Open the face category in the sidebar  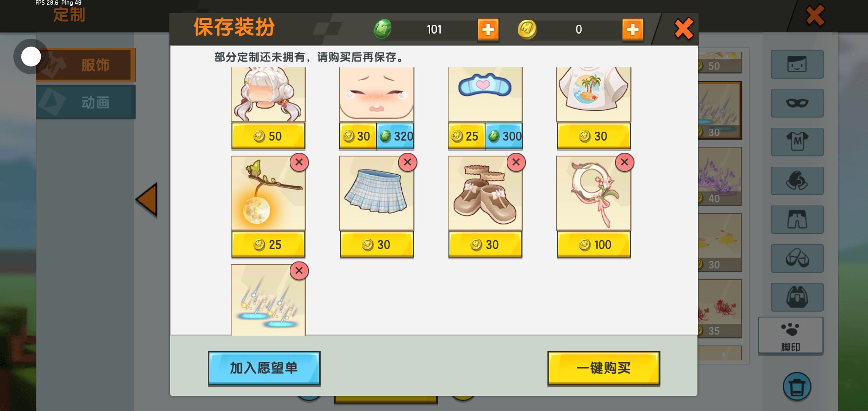tap(797, 64)
